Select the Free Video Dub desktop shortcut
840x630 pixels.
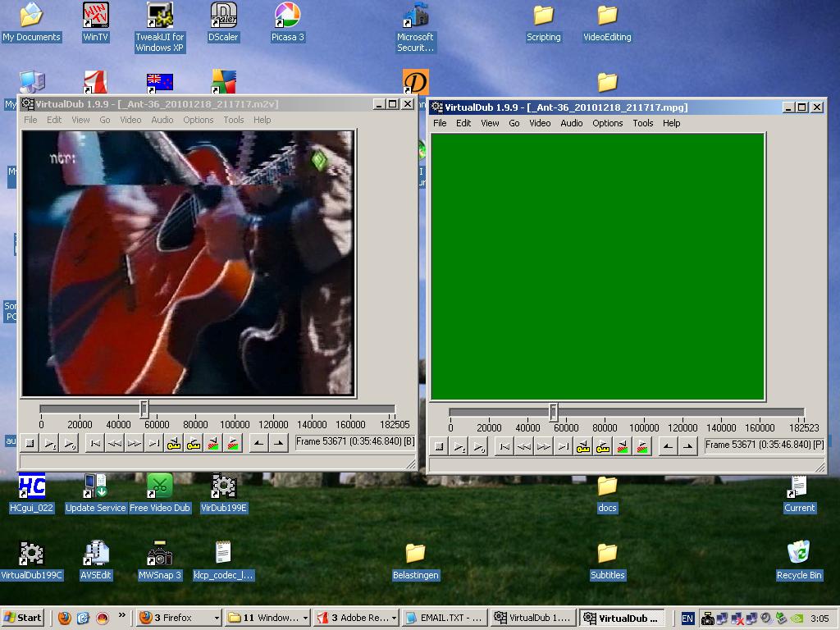(160, 493)
